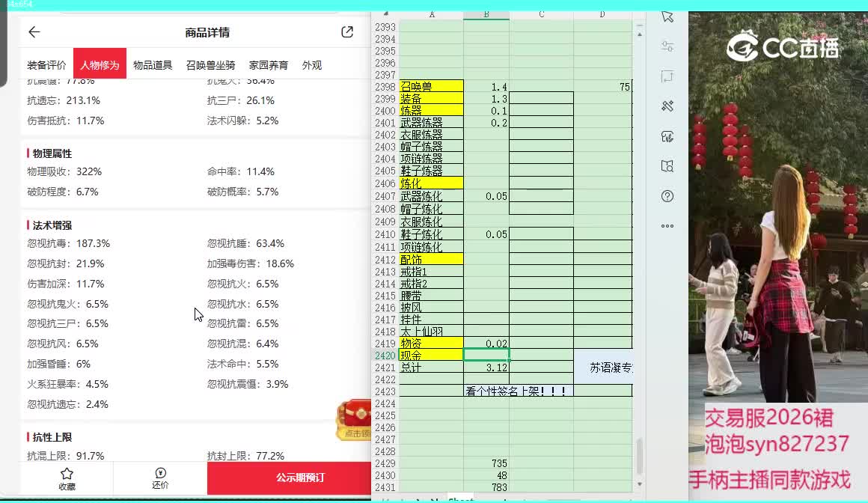This screenshot has height=503, width=868.
Task: Click the 现金 yellow cell
Action: [431, 355]
